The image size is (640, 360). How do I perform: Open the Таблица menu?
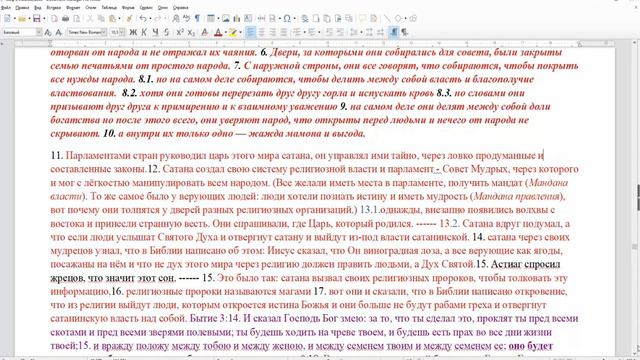[x=109, y=7]
